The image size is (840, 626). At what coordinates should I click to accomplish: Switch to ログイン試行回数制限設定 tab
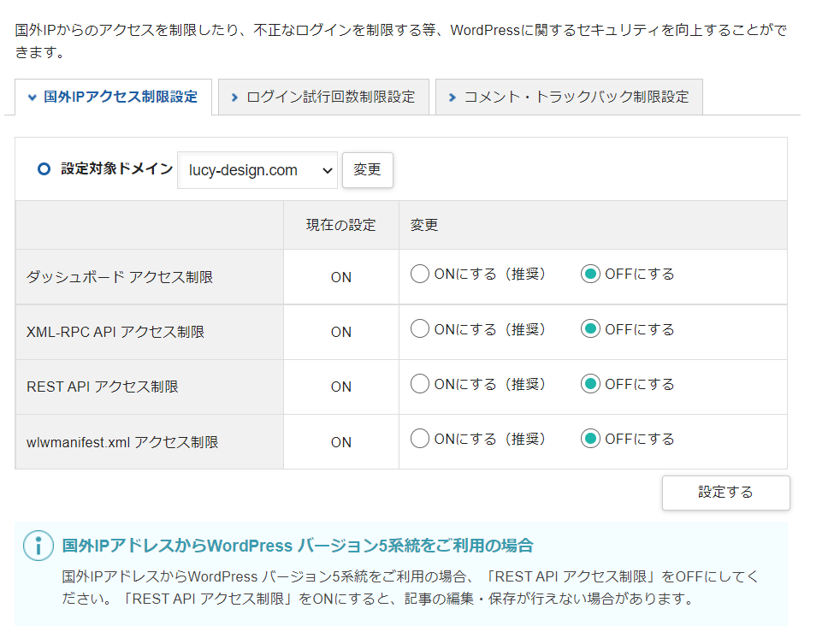[x=330, y=97]
